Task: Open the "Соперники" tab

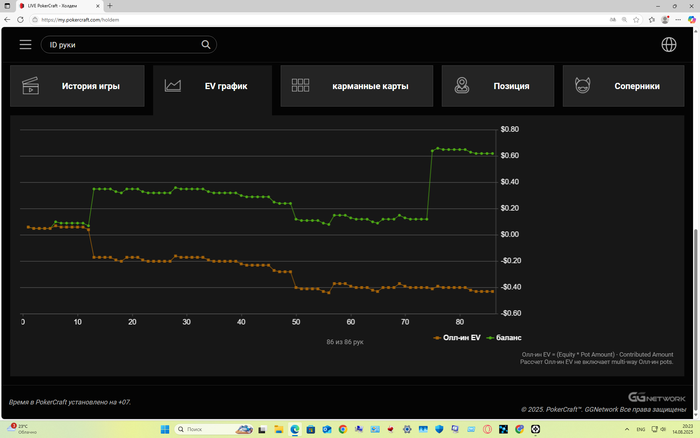Action: (x=623, y=86)
